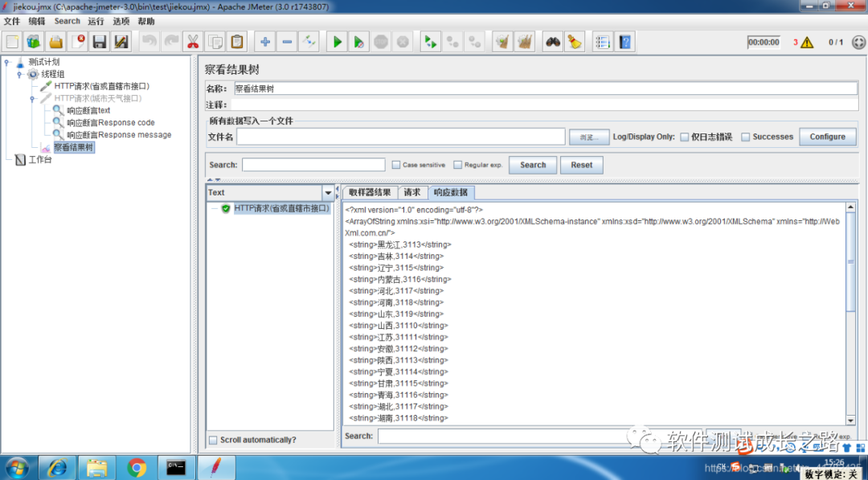Clear results with the single broom icon
Screen dimensions: 868x480
tap(502, 42)
